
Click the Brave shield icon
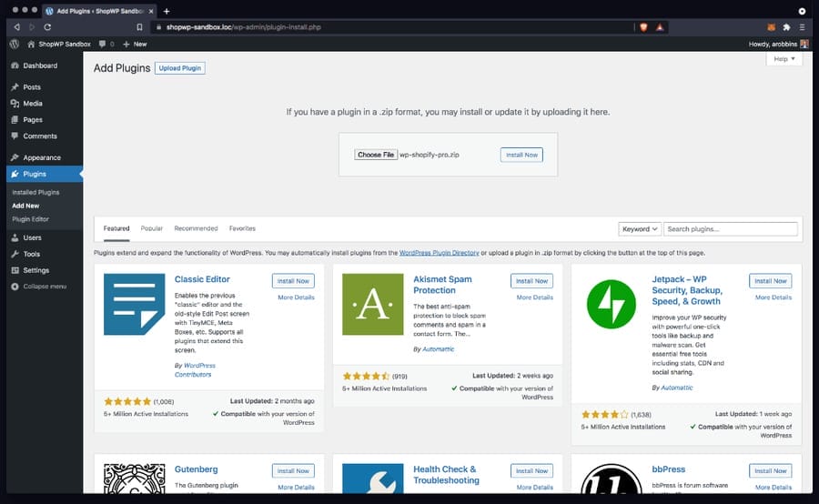click(x=643, y=27)
